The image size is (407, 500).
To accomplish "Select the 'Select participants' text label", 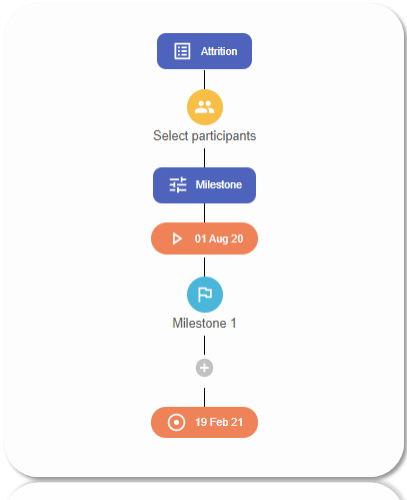I will tap(205, 136).
